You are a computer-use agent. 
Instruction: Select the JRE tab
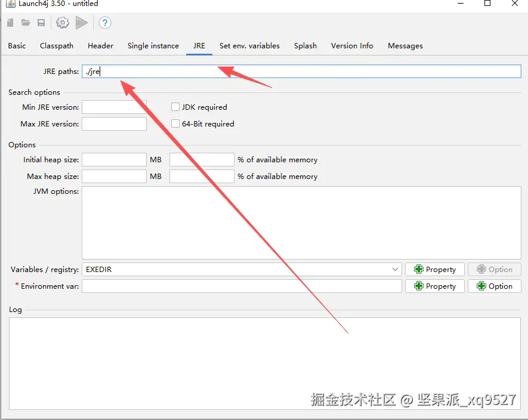click(x=199, y=46)
